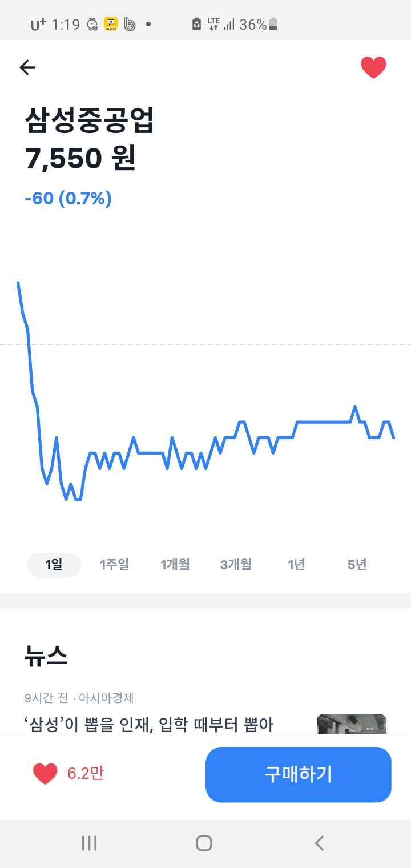Tap the yellow notification icon in status bar
Viewport: 411px width, 868px height.
pyautogui.click(x=111, y=25)
